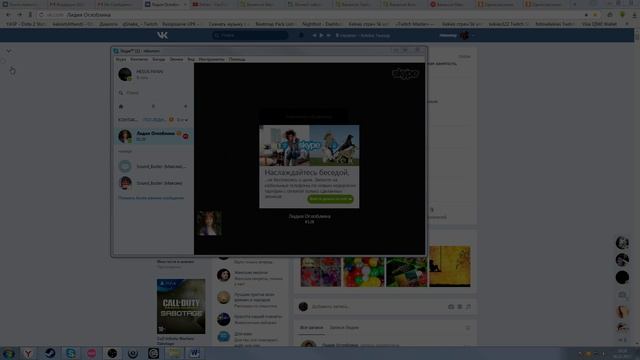Open the Skype dial pad icon
Image resolution: width=640 pixels, height=360 pixels.
tap(153, 107)
